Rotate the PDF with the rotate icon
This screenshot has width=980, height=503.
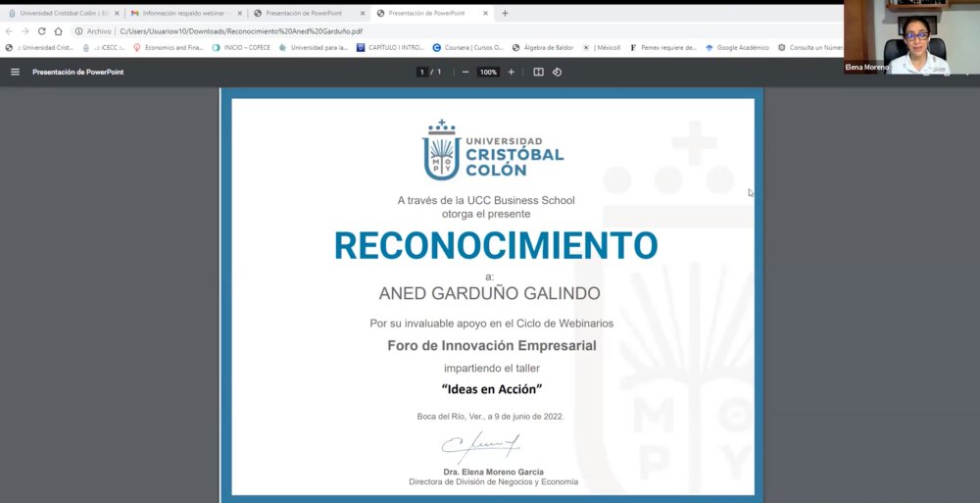pyautogui.click(x=557, y=72)
